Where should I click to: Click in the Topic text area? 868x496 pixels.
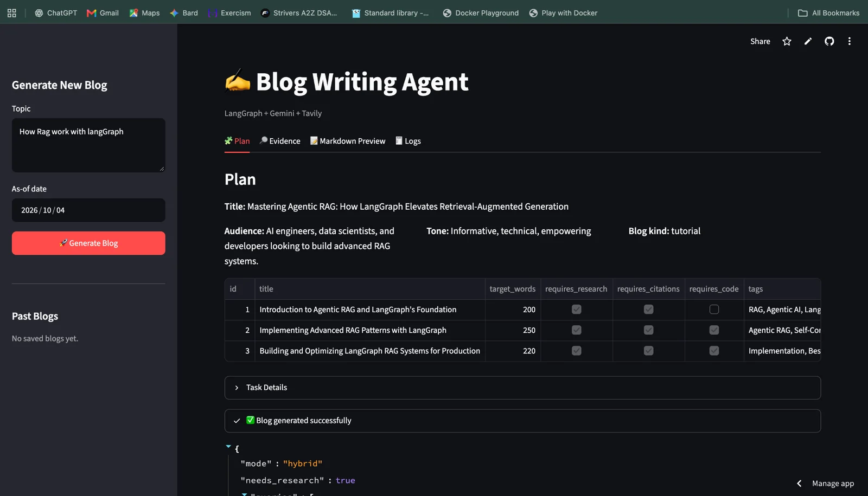[88, 145]
